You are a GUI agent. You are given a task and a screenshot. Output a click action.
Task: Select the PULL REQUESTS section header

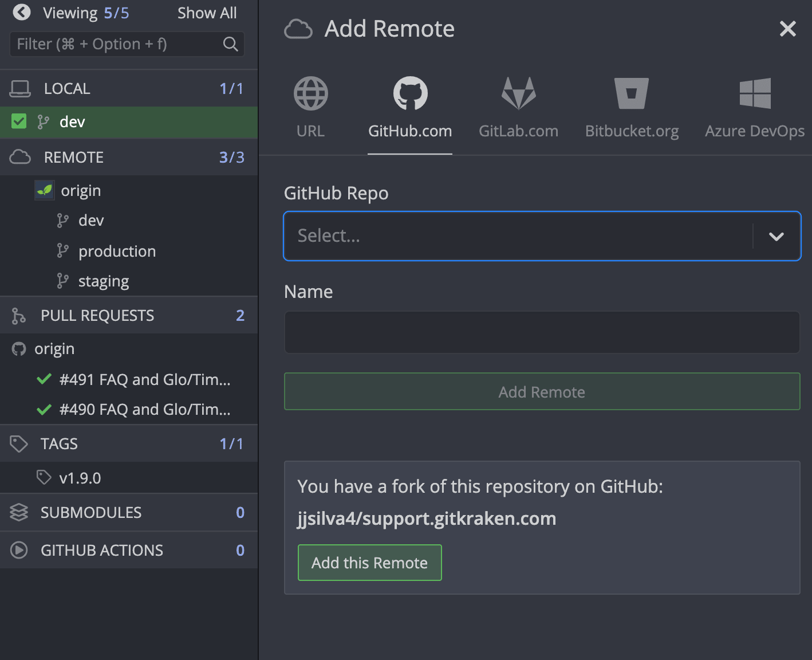(97, 315)
